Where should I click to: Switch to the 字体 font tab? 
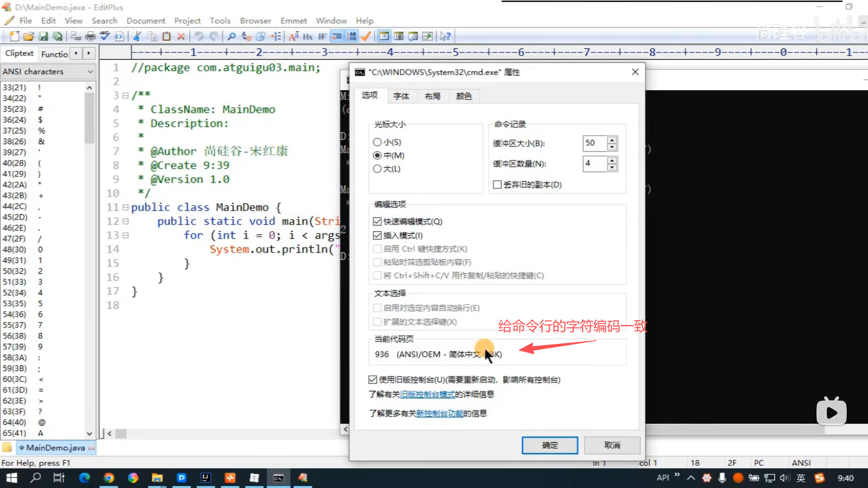click(x=401, y=96)
